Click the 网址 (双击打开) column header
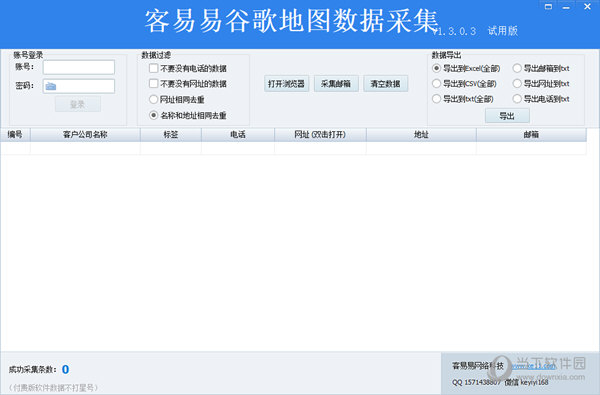 (x=320, y=134)
